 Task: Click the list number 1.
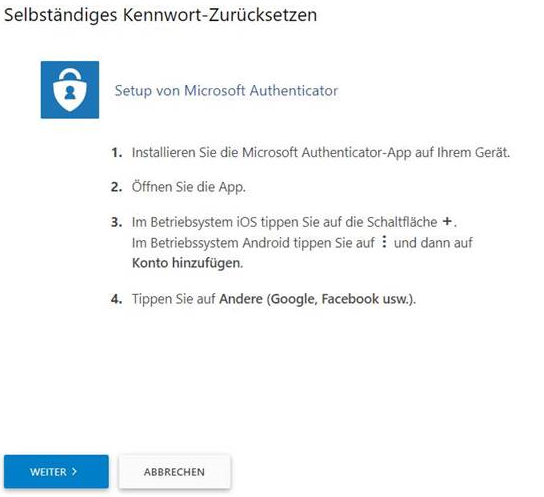(117, 153)
